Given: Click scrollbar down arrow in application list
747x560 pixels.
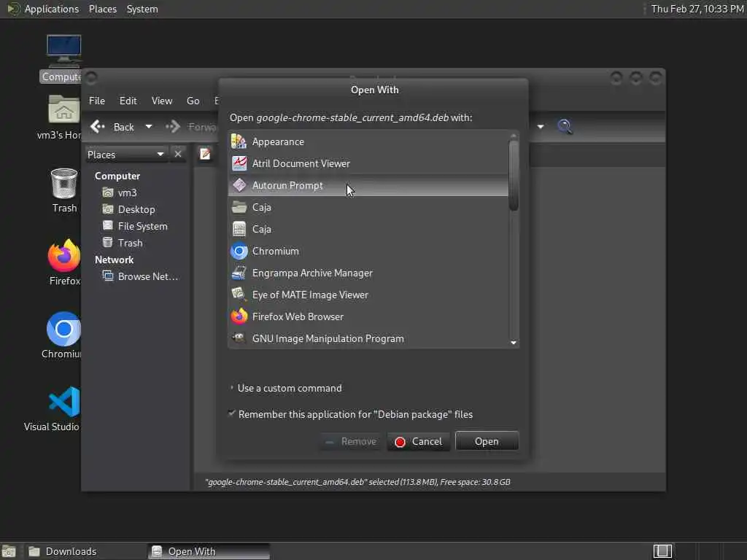Looking at the screenshot, I should pyautogui.click(x=514, y=343).
